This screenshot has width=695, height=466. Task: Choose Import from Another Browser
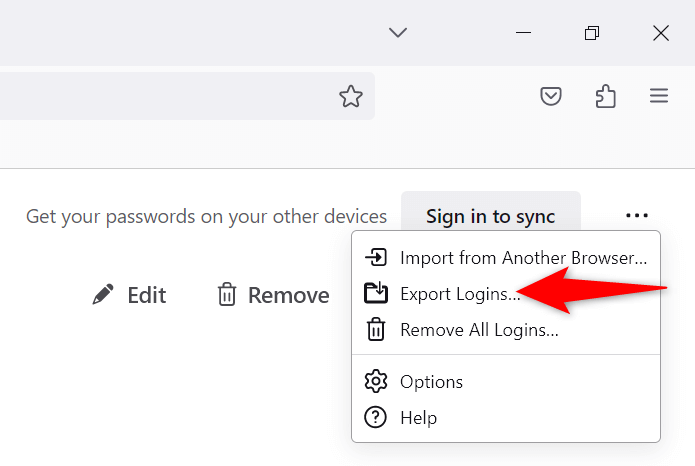coord(523,257)
